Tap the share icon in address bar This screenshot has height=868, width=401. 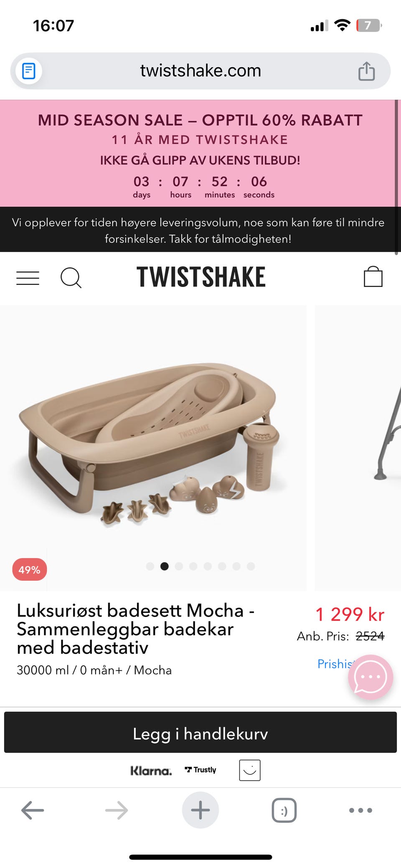[x=366, y=71]
